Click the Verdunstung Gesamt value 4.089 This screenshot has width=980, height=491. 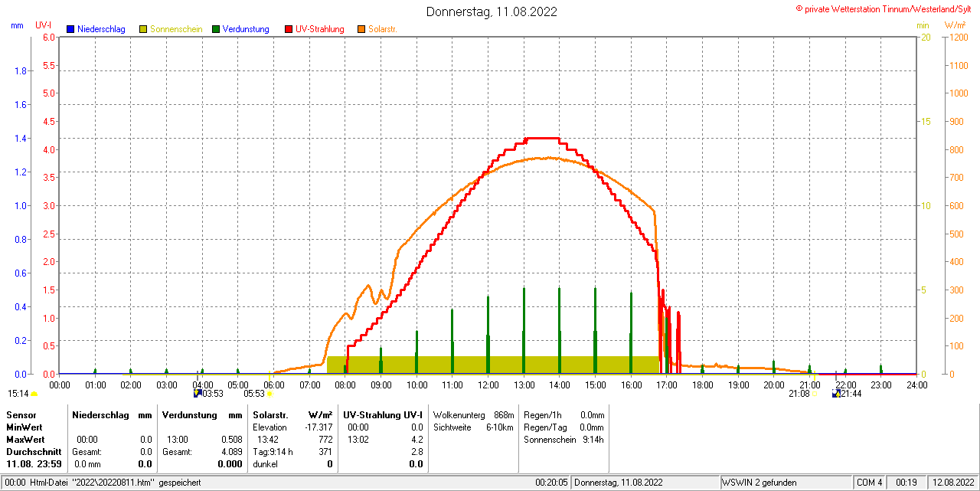pos(232,451)
